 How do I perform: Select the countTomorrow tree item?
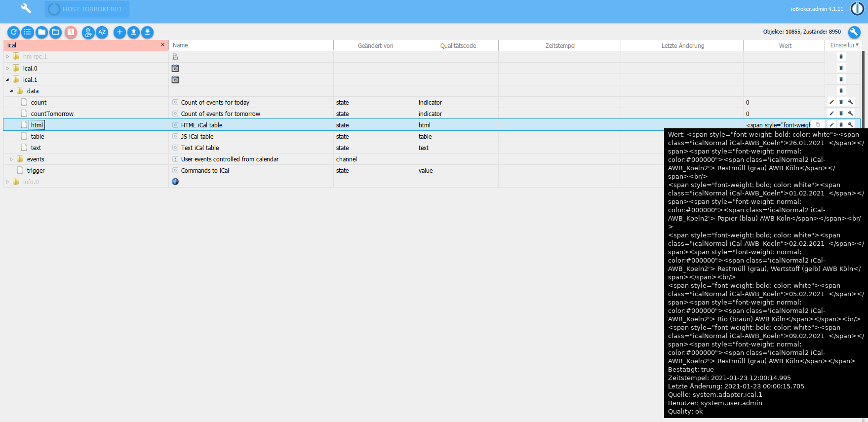pyautogui.click(x=52, y=114)
